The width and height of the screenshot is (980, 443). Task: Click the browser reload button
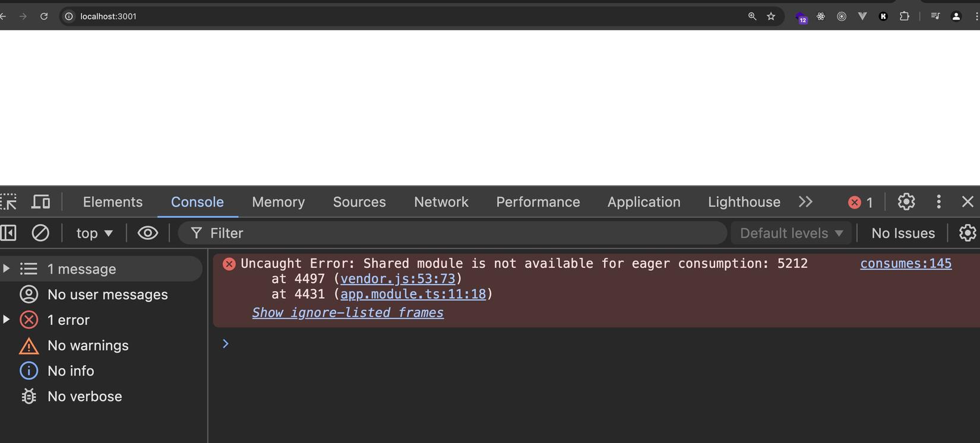(44, 17)
